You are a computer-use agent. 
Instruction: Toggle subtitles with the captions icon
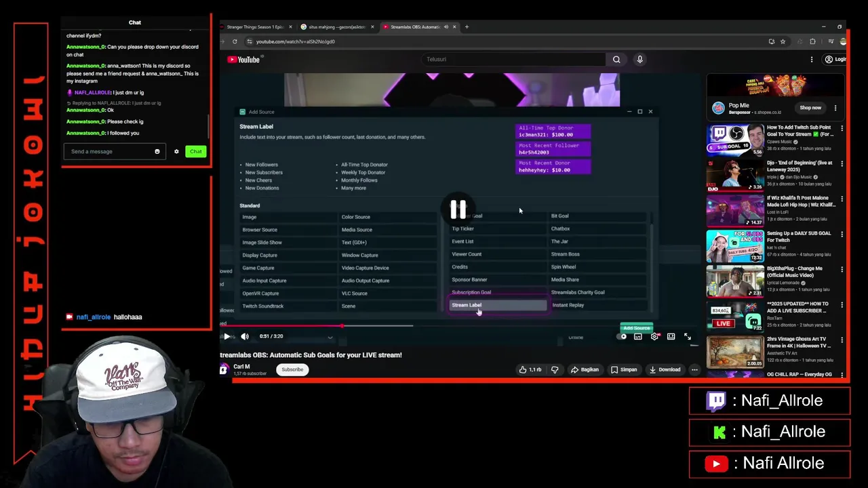pyautogui.click(x=638, y=336)
